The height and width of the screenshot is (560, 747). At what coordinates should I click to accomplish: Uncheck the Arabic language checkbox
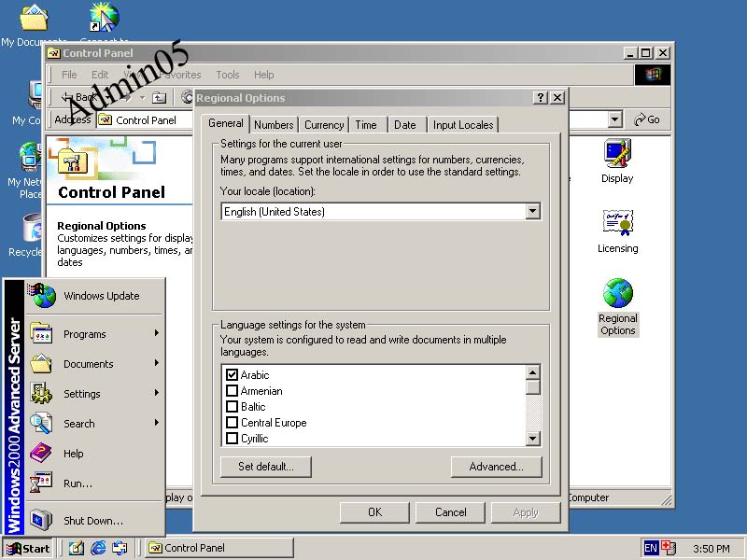[x=233, y=375]
